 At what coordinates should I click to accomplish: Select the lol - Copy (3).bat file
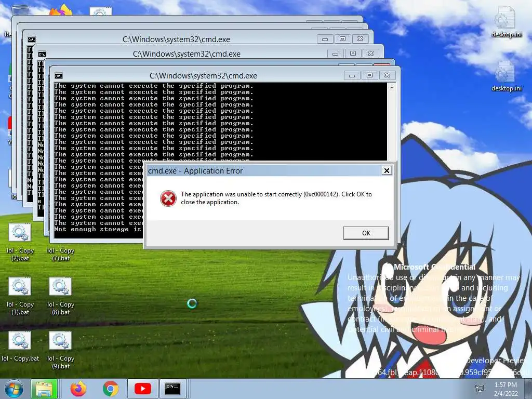click(20, 296)
